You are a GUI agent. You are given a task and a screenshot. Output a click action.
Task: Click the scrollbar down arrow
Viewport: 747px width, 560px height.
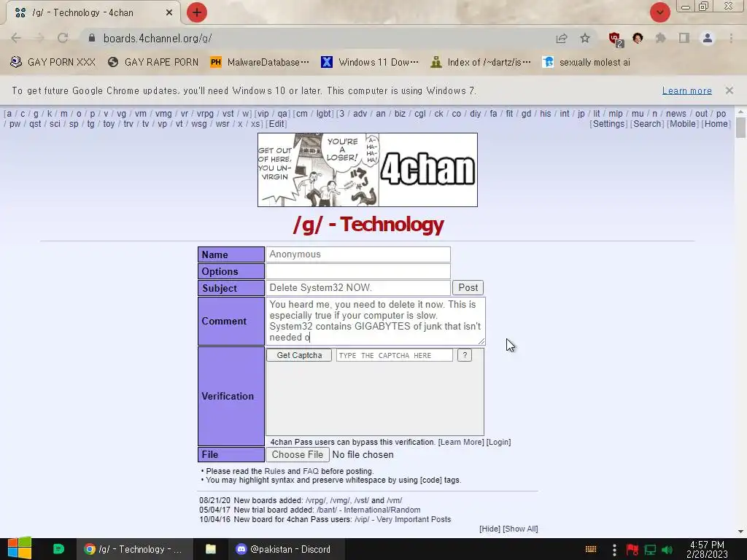click(x=740, y=532)
